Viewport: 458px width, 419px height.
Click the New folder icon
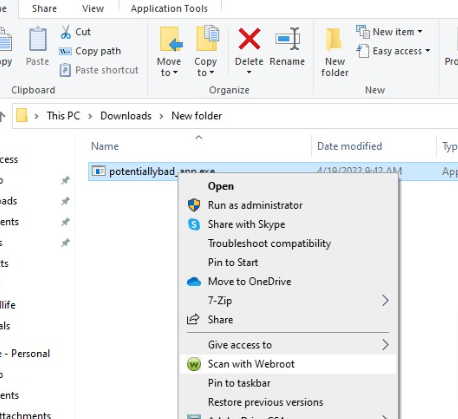334,39
